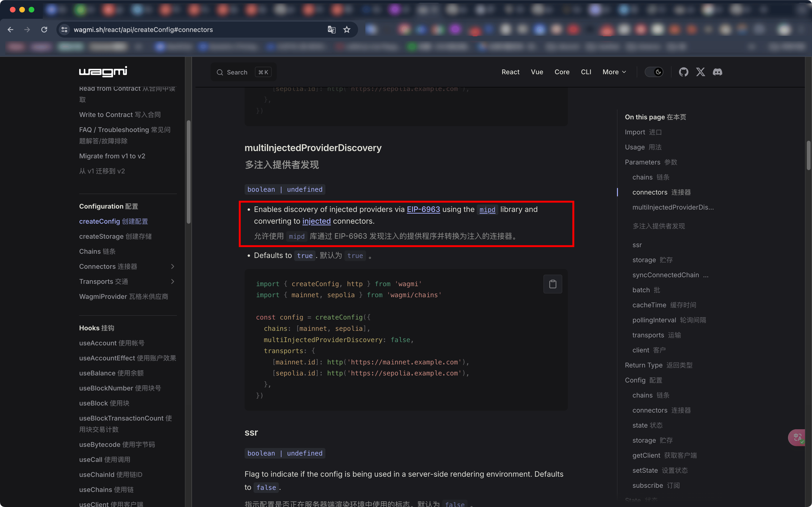Open createStorage in the sidebar
812x507 pixels.
pyautogui.click(x=115, y=236)
